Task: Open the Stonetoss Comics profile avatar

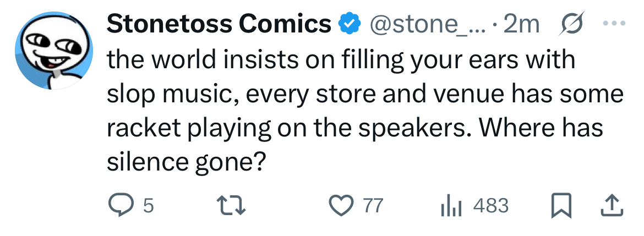Action: point(54,51)
